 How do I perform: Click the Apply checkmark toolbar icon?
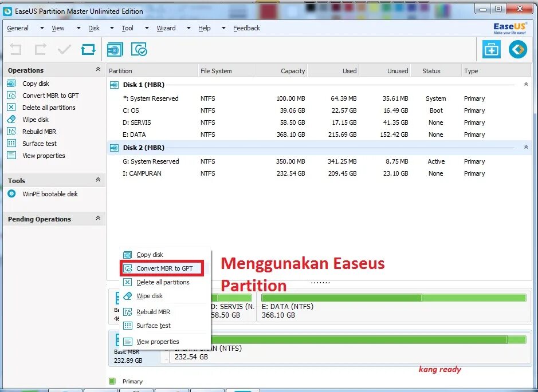64,50
